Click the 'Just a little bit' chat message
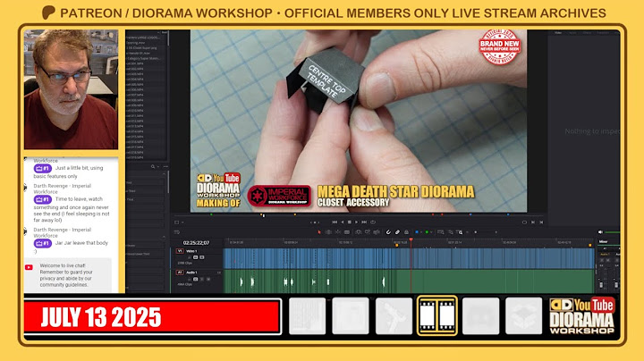The image size is (644, 361). click(x=68, y=172)
